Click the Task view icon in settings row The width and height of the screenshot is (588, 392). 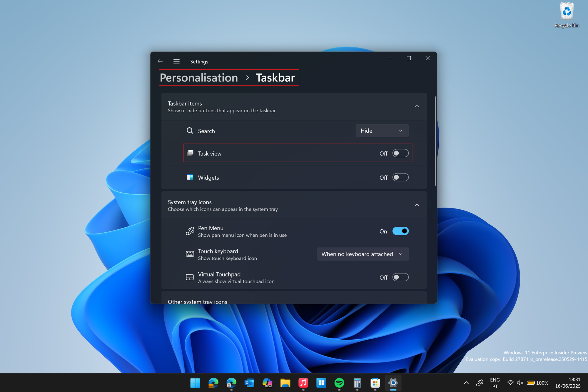[190, 153]
